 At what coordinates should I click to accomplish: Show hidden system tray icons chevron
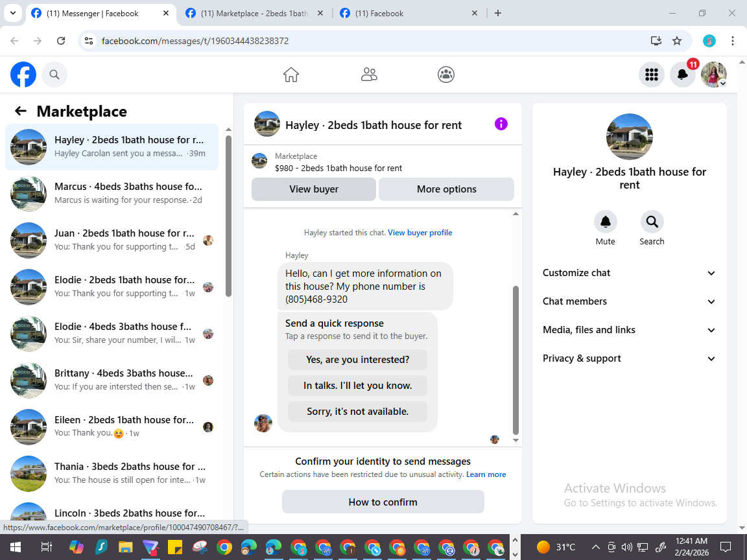tap(595, 546)
